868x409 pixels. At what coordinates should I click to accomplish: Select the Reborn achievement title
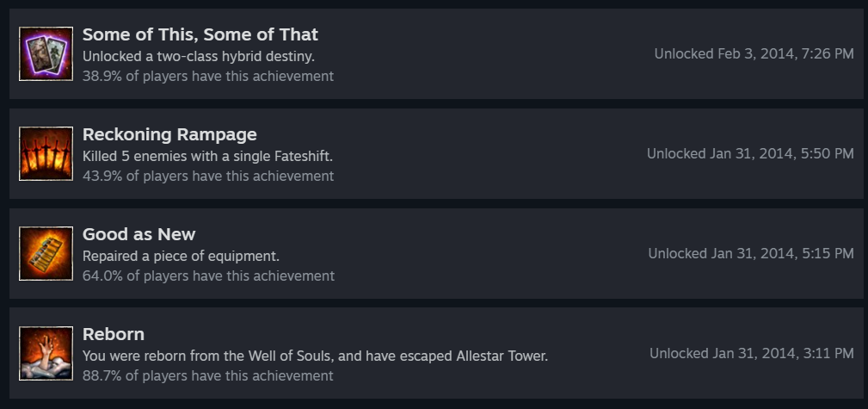(x=114, y=334)
